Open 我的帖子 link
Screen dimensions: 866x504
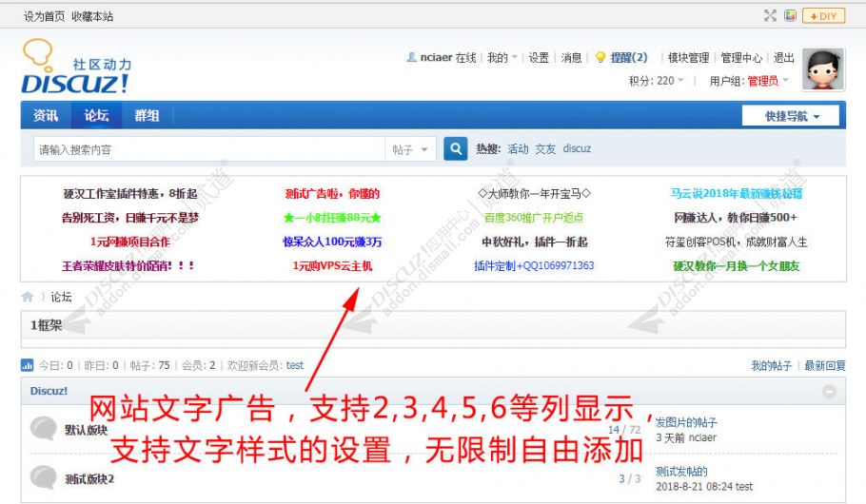[772, 365]
